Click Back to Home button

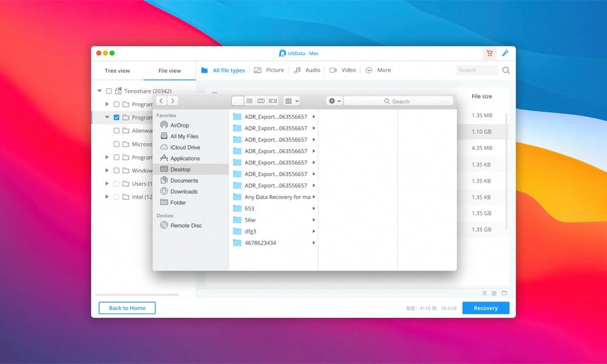[127, 308]
